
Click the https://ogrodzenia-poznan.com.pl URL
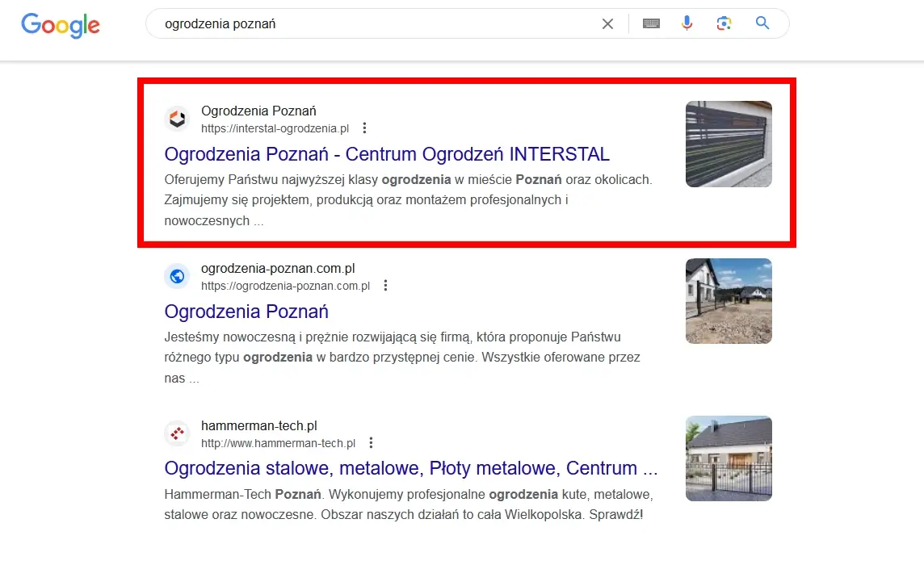point(285,286)
